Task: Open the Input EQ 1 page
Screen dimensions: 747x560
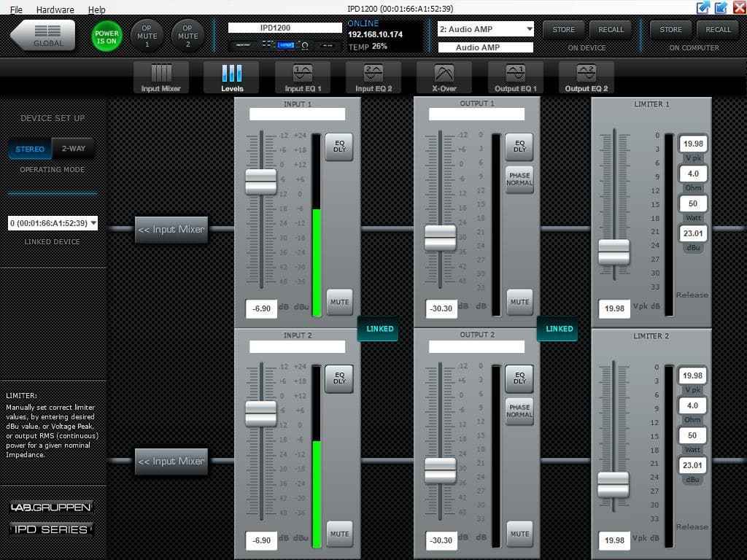Action: click(x=303, y=77)
